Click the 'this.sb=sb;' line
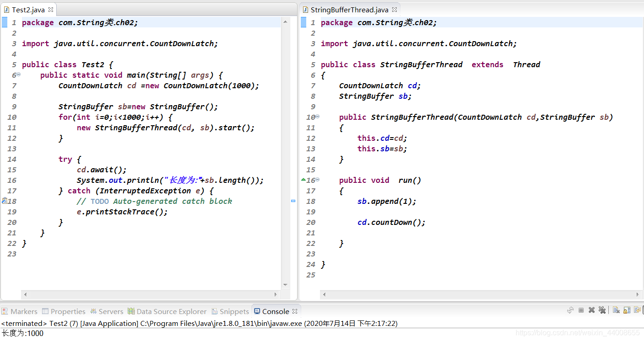The image size is (644, 341). point(382,149)
